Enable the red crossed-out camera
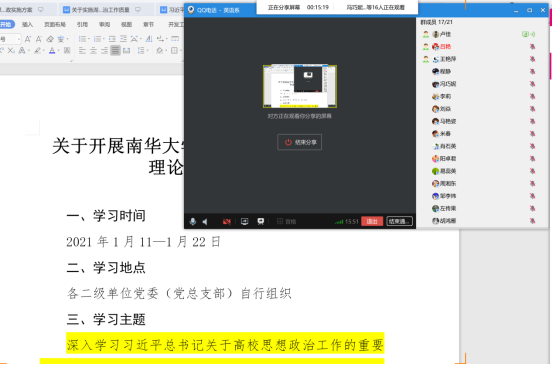 click(x=226, y=221)
